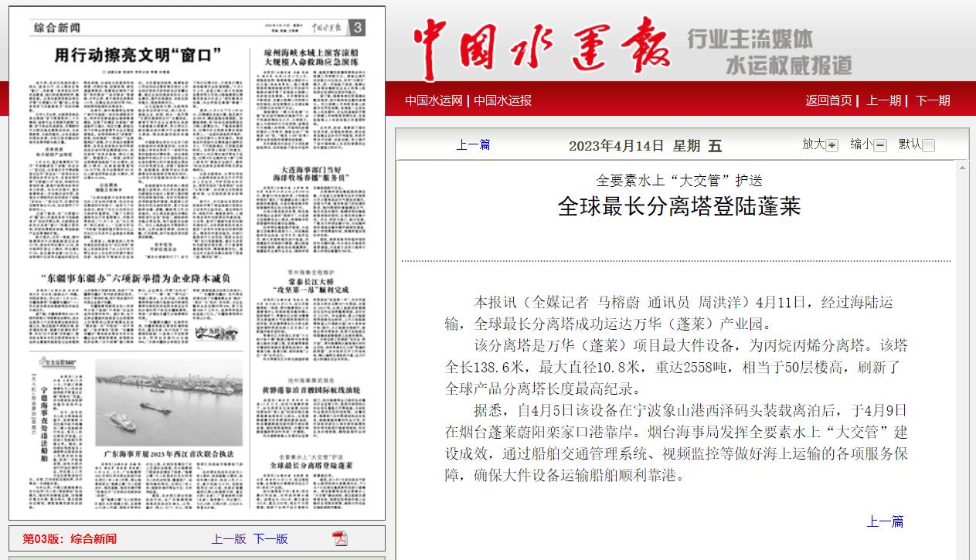The image size is (976, 560).
Task: Click the 默认 default font size box
Action: coord(928,145)
